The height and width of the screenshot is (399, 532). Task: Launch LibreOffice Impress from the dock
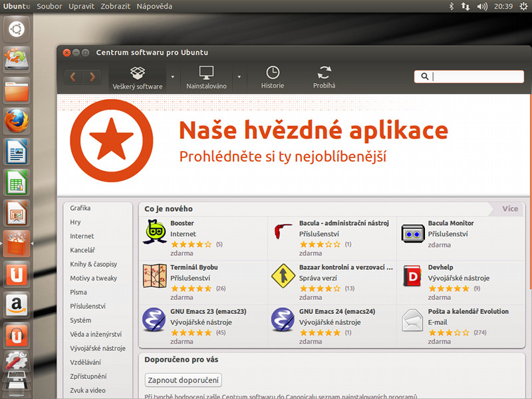17,213
